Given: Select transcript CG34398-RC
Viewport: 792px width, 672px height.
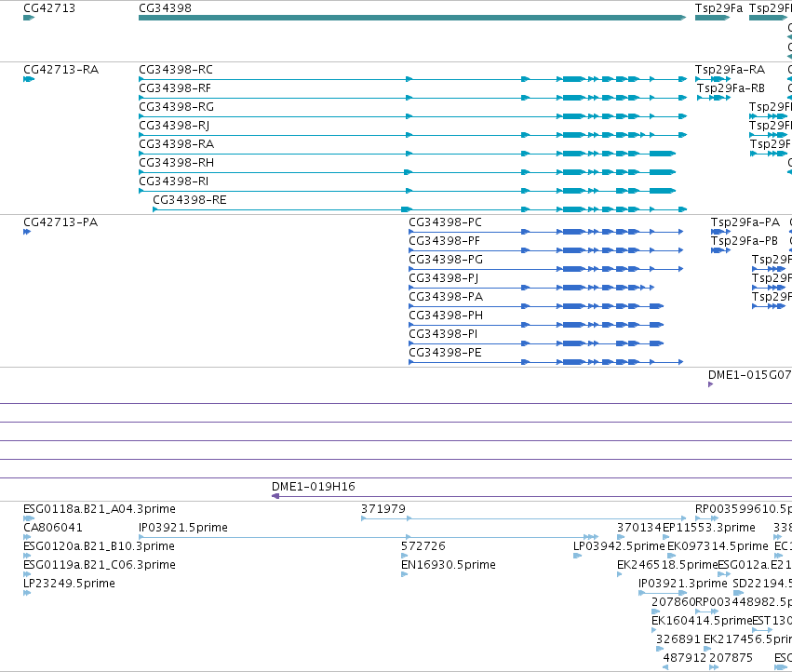Looking at the screenshot, I should point(176,70).
